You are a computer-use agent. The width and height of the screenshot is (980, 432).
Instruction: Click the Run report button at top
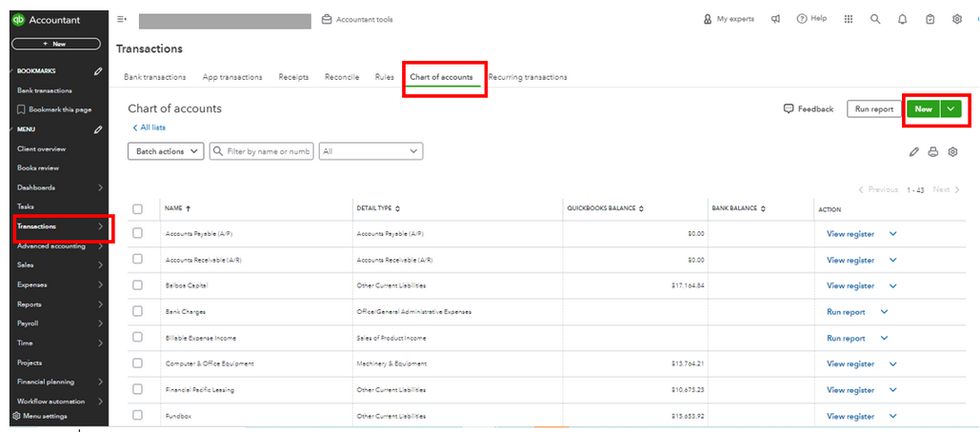tap(873, 108)
